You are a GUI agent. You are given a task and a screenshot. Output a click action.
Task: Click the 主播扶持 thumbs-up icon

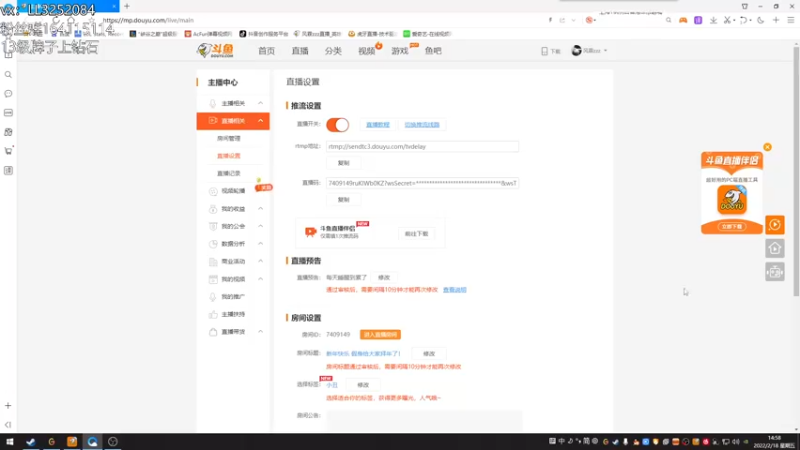[213, 314]
